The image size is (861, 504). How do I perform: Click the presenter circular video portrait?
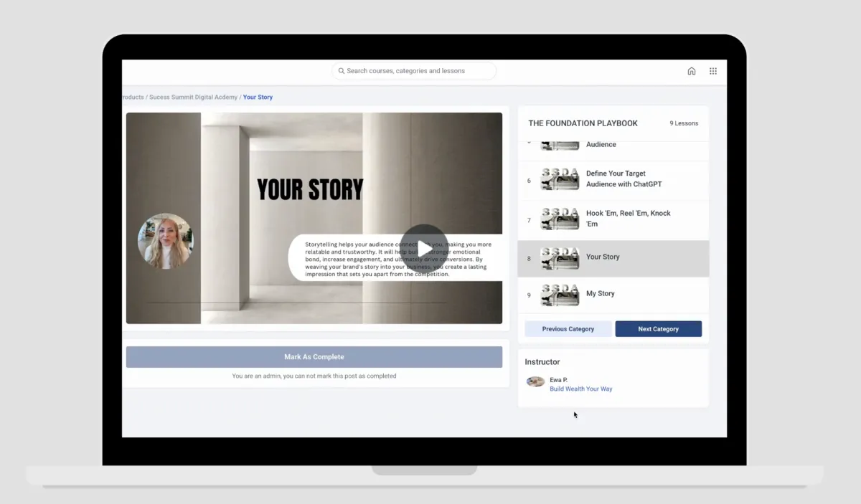[x=165, y=242]
